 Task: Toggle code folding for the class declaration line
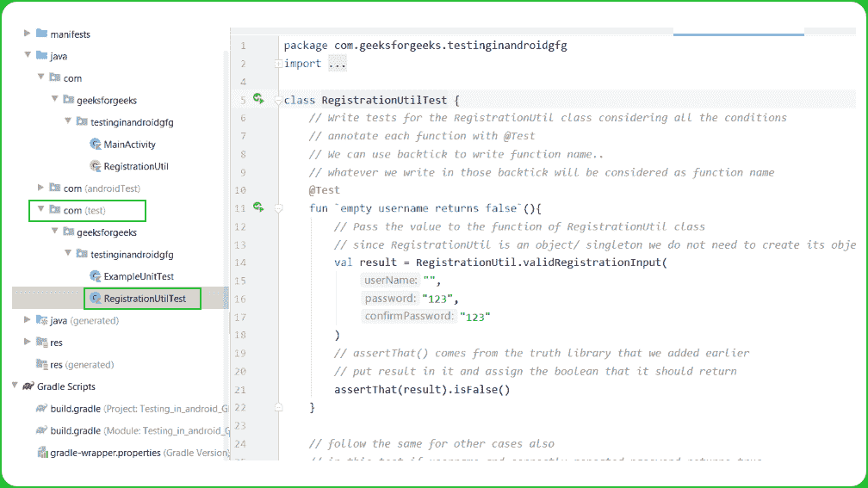pos(277,100)
